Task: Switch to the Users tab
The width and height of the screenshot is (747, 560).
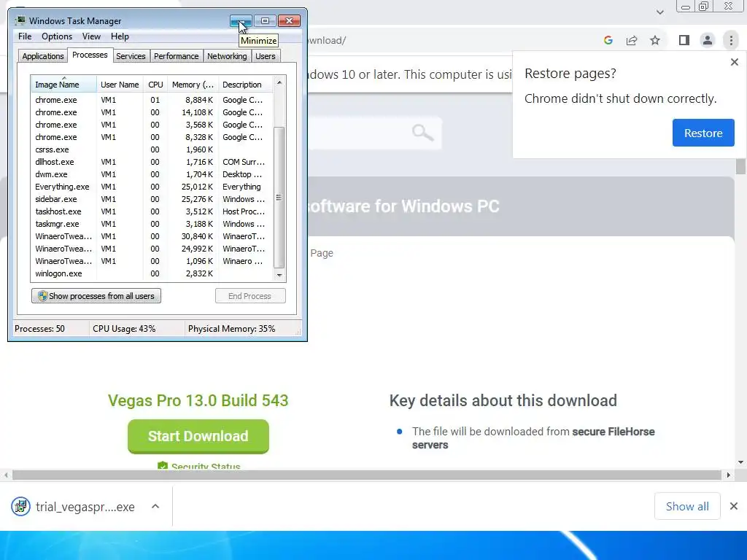Action: click(x=266, y=56)
